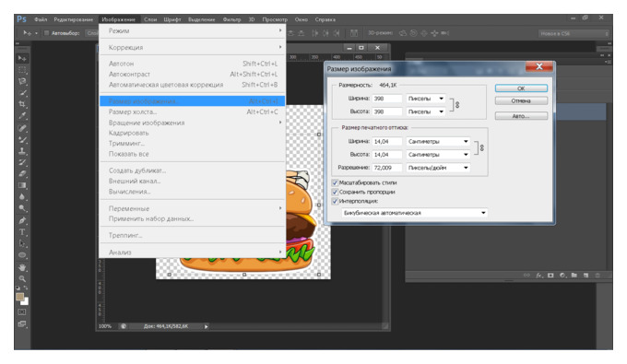Click resolution 72,009 input field
Screen dimensions: 627x364
tap(387, 168)
